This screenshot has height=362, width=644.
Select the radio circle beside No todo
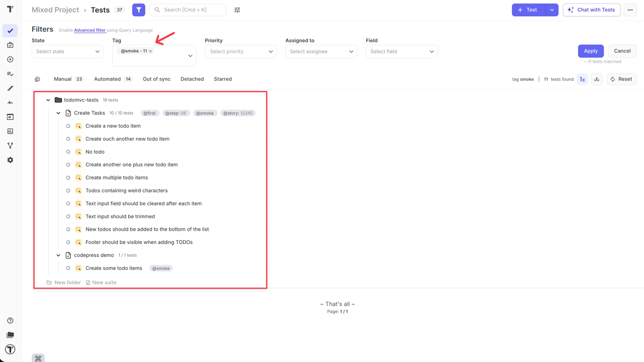pyautogui.click(x=68, y=151)
